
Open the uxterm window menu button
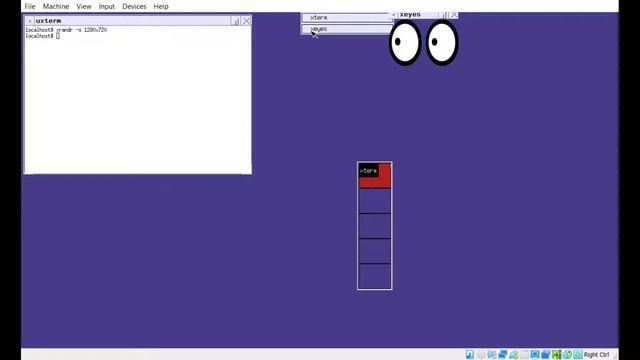click(29, 21)
